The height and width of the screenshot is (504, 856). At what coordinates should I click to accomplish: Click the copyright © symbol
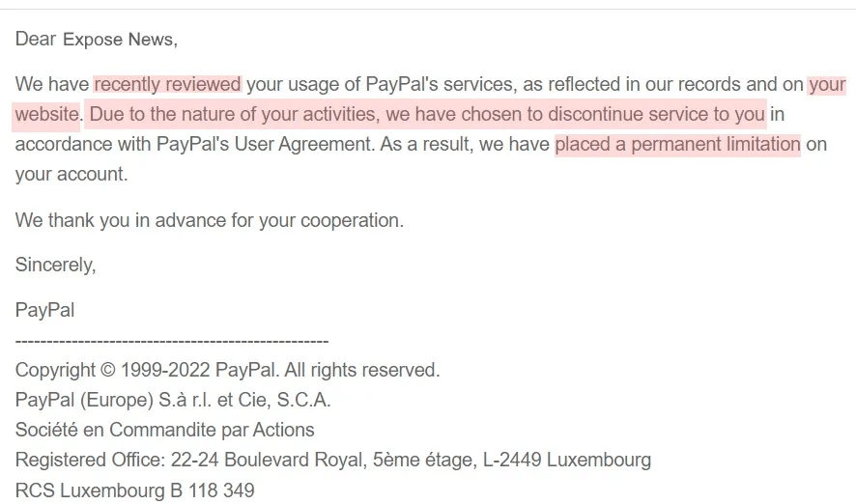[x=108, y=371]
